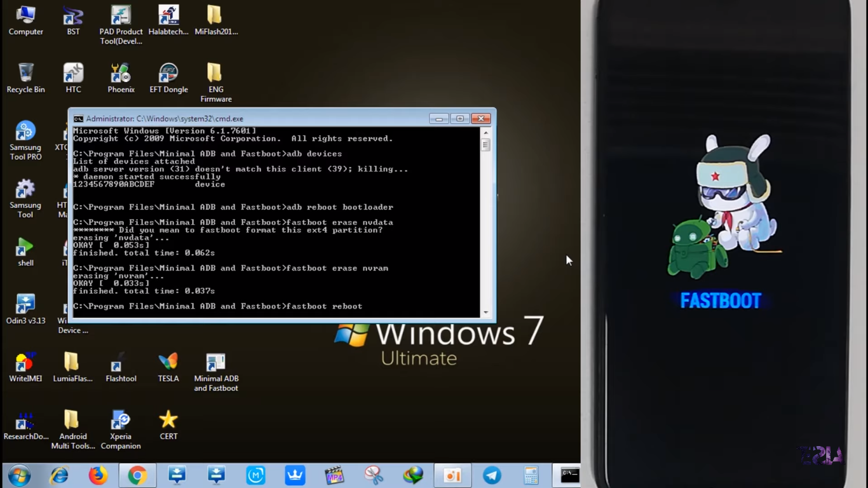Select the Samsung Tool gear shortcut
This screenshot has width=868, height=488.
pos(25,198)
